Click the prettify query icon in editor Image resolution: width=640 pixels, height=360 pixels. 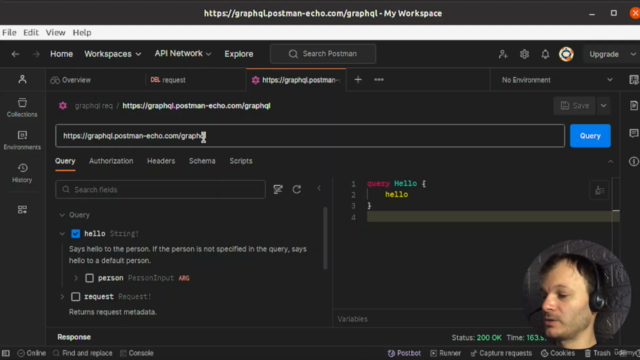(x=599, y=191)
